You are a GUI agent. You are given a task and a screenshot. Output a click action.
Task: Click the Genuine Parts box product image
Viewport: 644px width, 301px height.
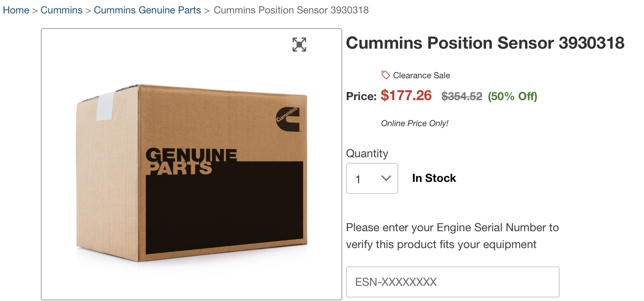(x=192, y=173)
